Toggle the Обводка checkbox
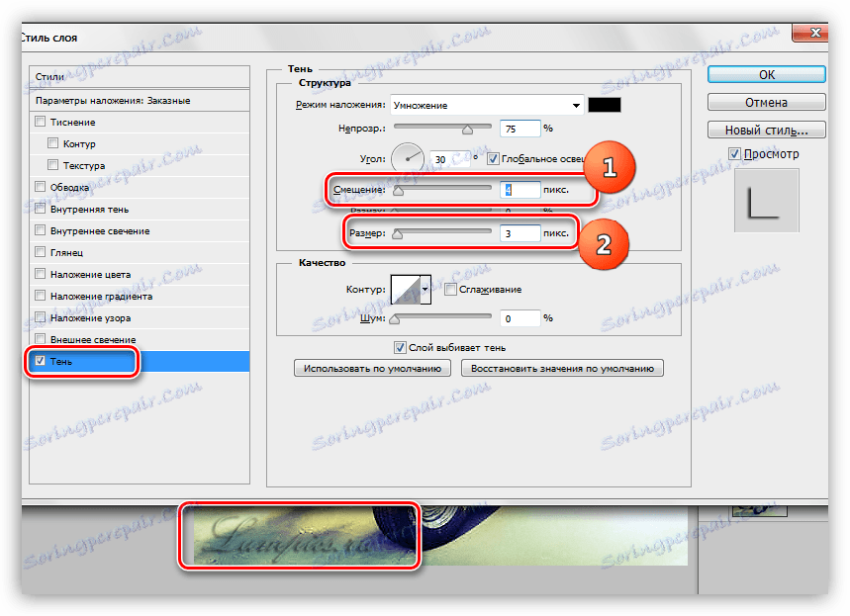850x616 pixels. pyautogui.click(x=40, y=187)
